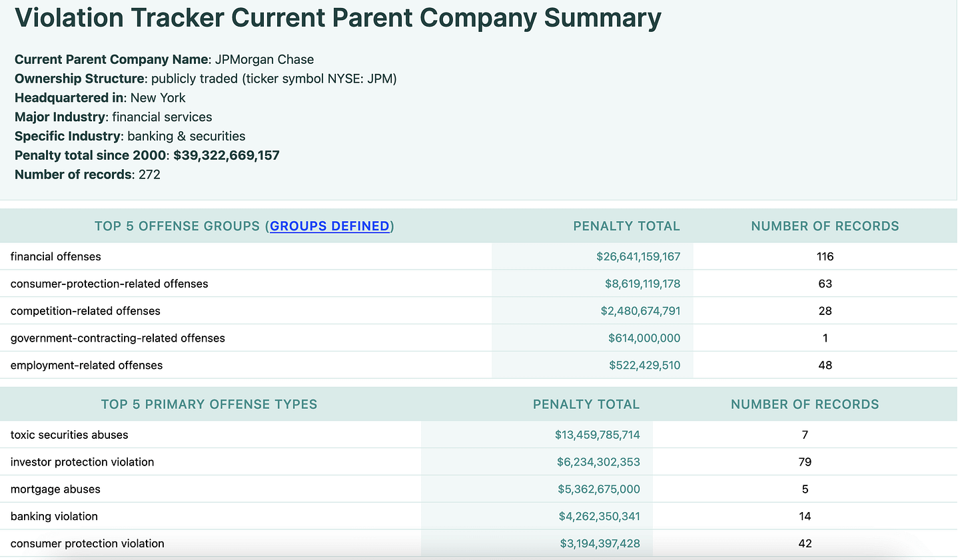Click the Current Parent Company Name line
970x560 pixels.
tap(164, 59)
